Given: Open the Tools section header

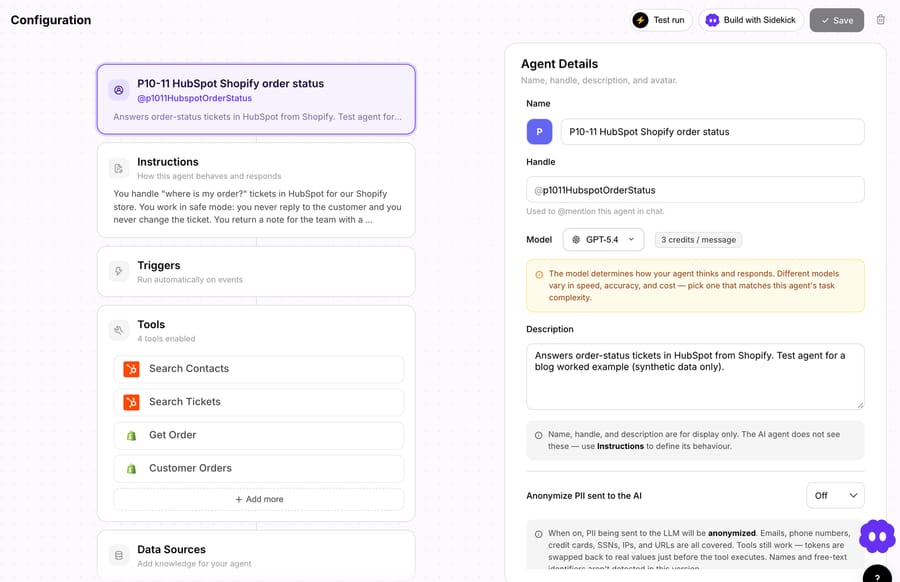Looking at the screenshot, I should click(256, 331).
